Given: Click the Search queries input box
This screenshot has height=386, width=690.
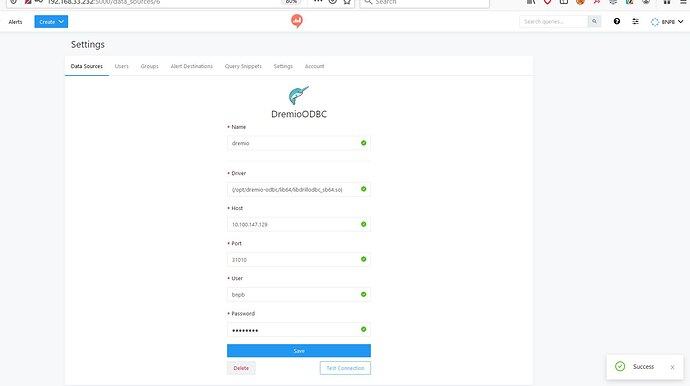Looking at the screenshot, I should coord(554,21).
